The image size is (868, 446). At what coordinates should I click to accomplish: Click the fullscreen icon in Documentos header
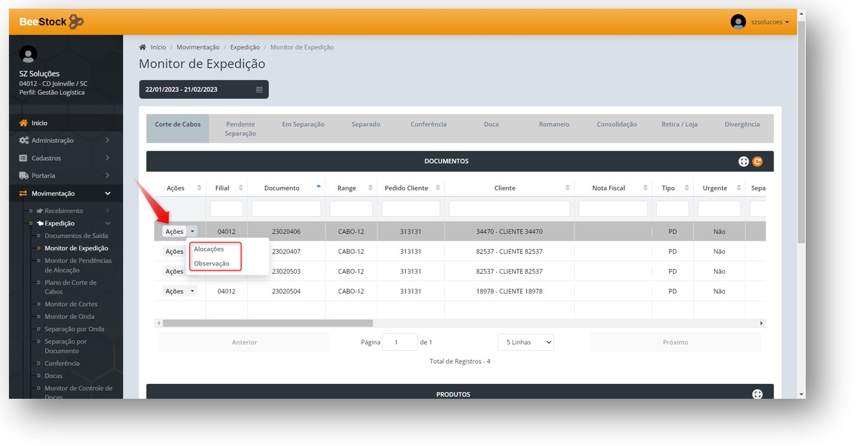(744, 161)
